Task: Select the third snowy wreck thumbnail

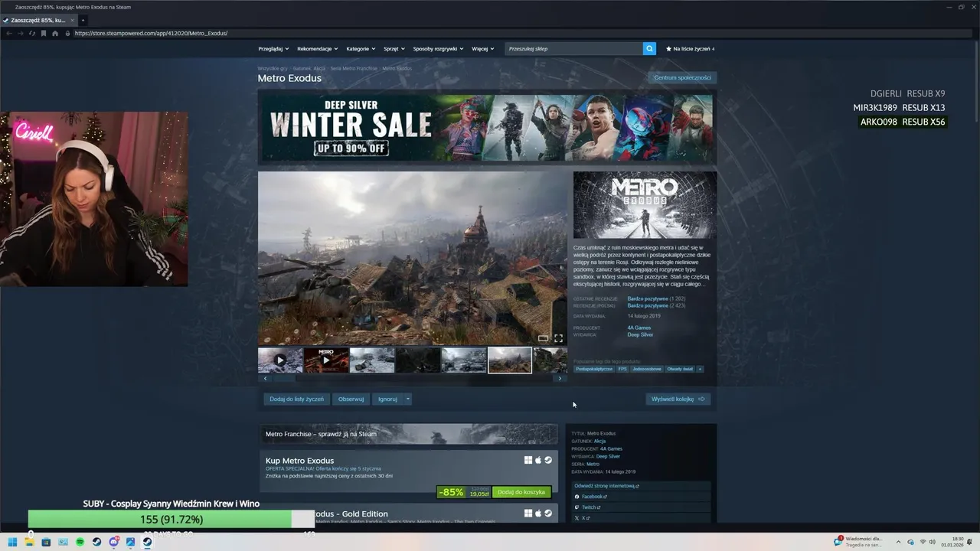Action: click(372, 360)
